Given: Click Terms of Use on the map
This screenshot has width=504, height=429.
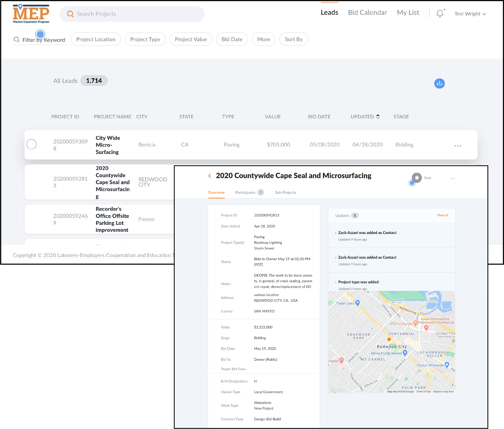Looking at the screenshot, I should point(423,391).
